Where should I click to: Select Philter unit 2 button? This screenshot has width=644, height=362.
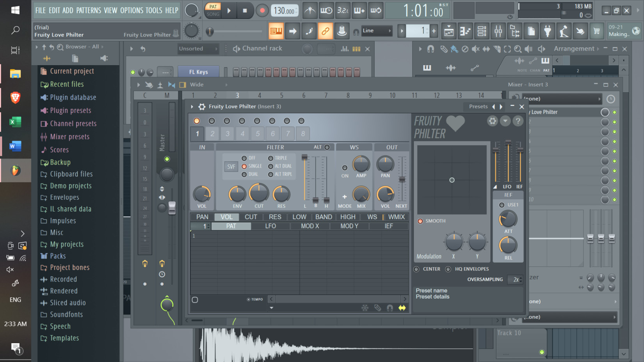212,134
